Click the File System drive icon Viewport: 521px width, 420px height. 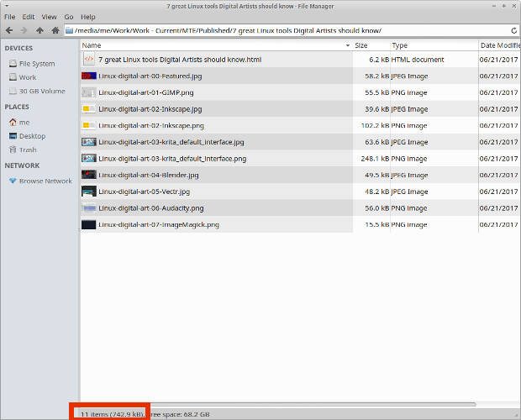pyautogui.click(x=13, y=64)
